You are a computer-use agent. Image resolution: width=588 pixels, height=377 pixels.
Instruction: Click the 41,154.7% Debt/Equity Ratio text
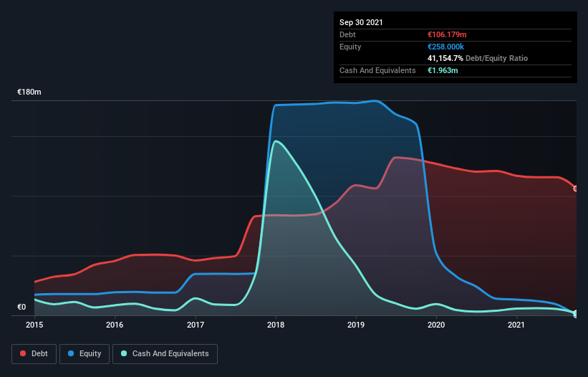point(478,58)
